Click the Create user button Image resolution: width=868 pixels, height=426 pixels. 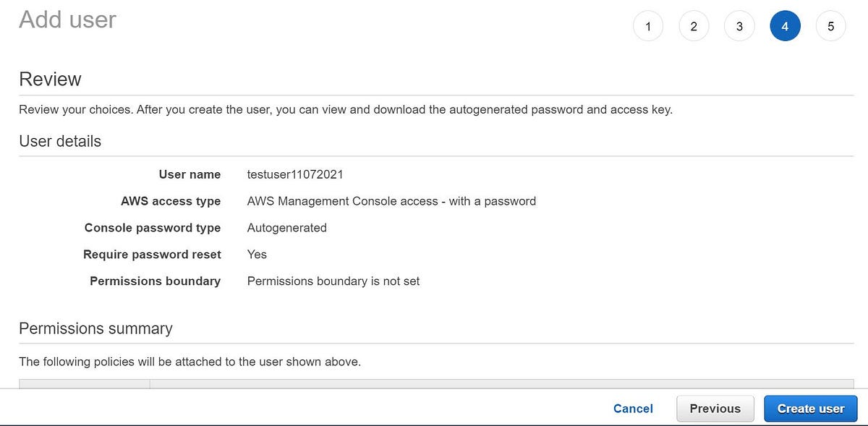click(810, 409)
